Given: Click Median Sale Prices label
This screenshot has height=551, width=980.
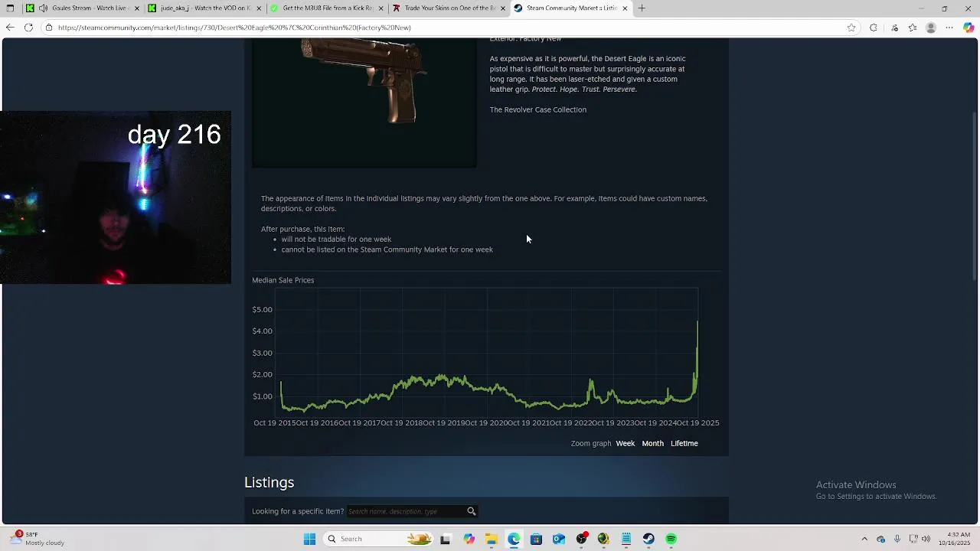Looking at the screenshot, I should tap(283, 280).
